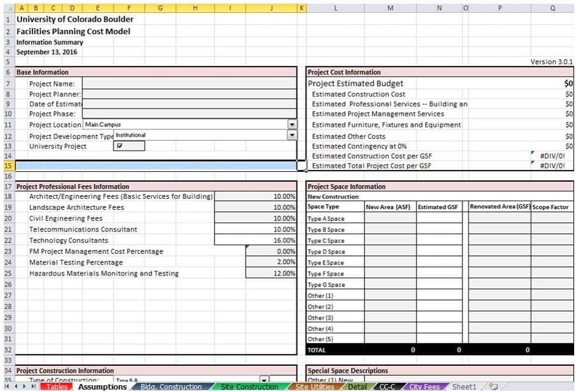Jump to last sheet with navigation arrow
This screenshot has height=392, width=579.
34,387
